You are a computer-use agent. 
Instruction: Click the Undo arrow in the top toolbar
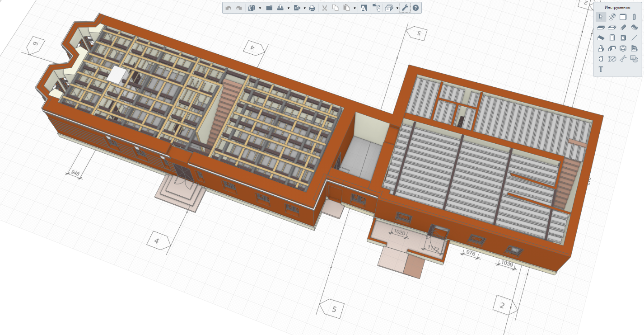(x=229, y=8)
